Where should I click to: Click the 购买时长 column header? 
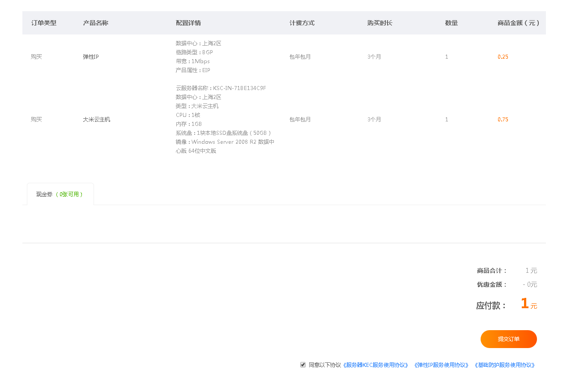tap(379, 23)
